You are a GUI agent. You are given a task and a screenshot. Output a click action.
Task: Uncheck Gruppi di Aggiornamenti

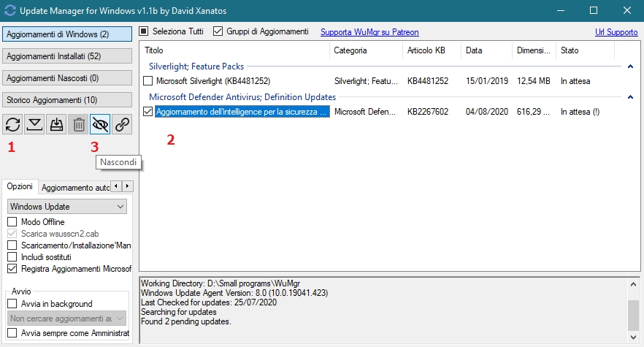coord(218,31)
